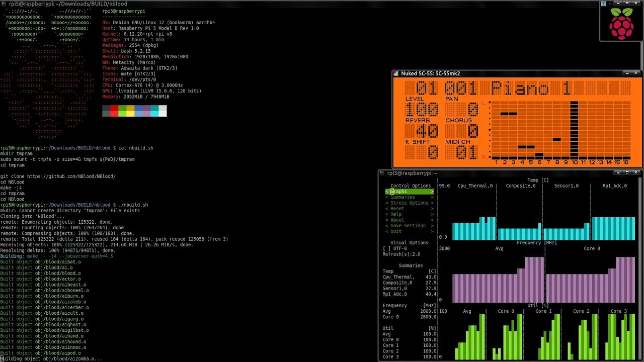Click the SC-55 LEVEL value 100

[x=422, y=110]
